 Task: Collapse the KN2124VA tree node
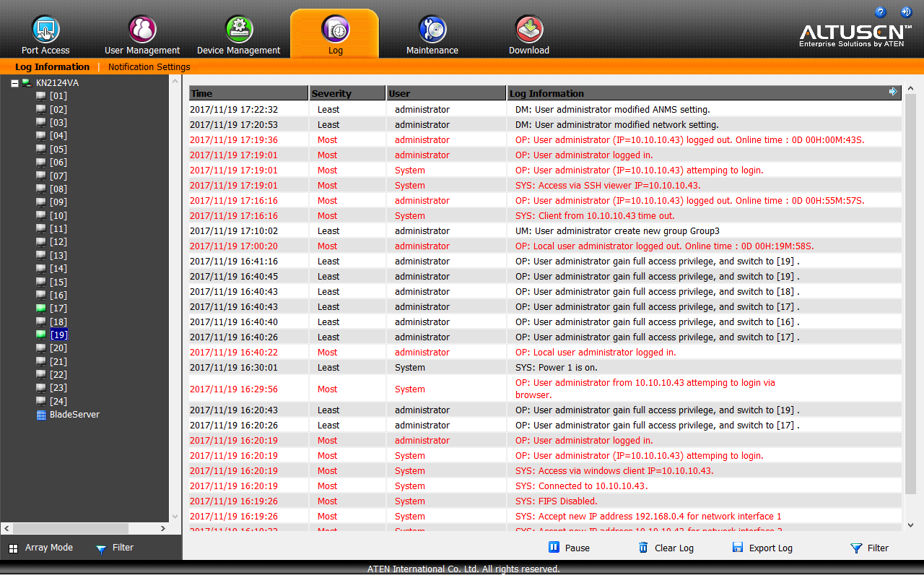[x=14, y=83]
